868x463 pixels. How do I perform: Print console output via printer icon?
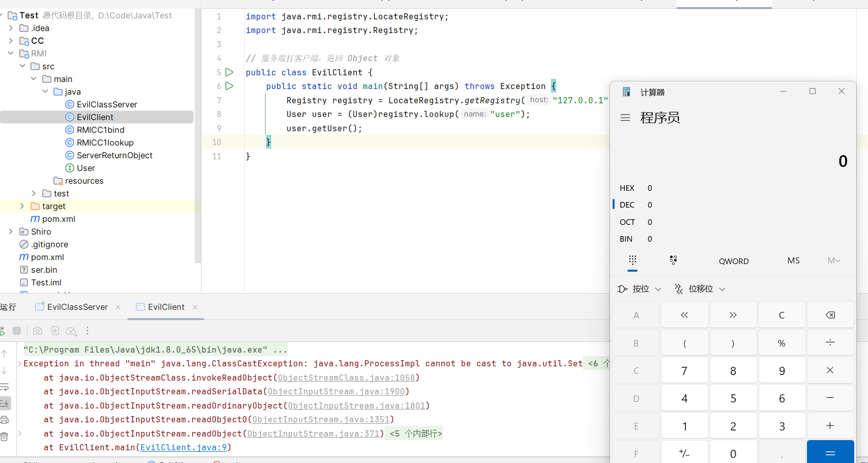tap(5, 420)
